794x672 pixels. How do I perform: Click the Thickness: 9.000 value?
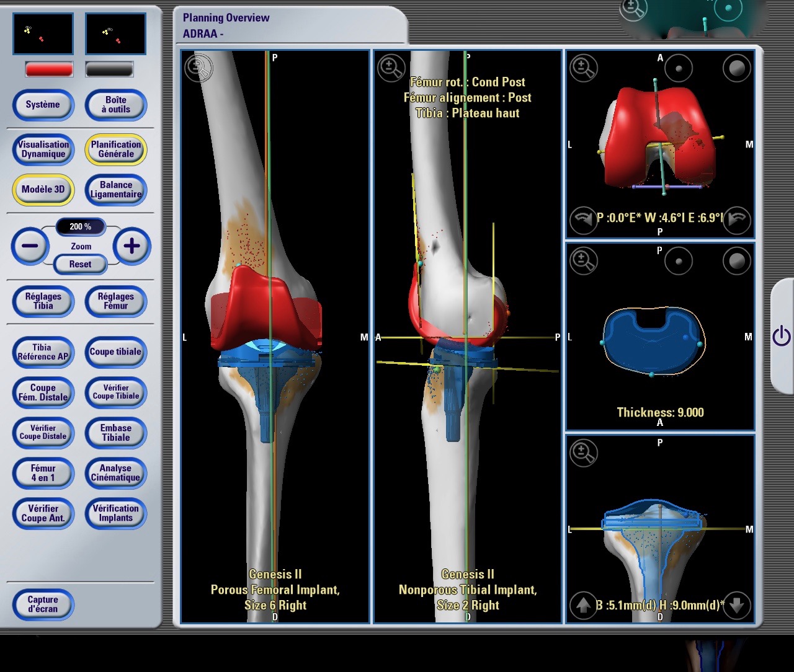click(x=660, y=412)
